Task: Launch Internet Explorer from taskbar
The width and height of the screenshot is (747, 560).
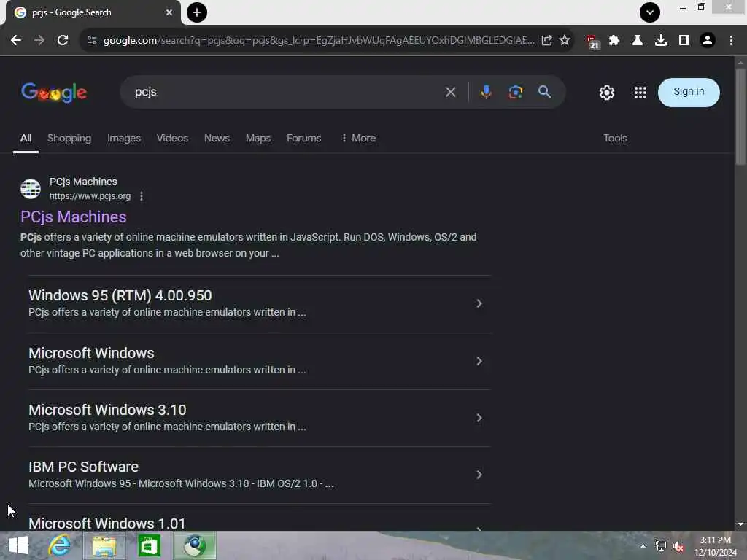Action: 60,545
